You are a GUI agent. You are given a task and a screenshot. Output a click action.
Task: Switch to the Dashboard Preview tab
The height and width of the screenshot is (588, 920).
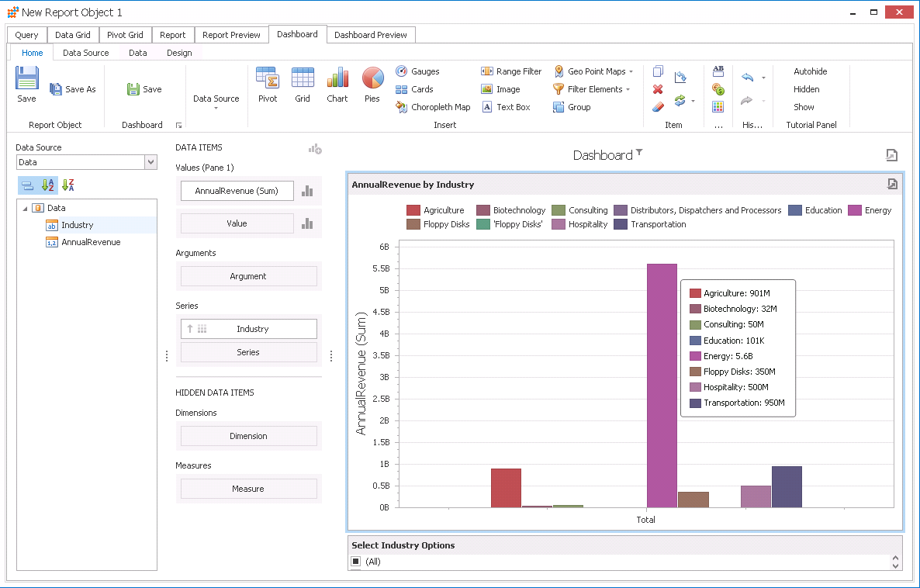pos(371,35)
